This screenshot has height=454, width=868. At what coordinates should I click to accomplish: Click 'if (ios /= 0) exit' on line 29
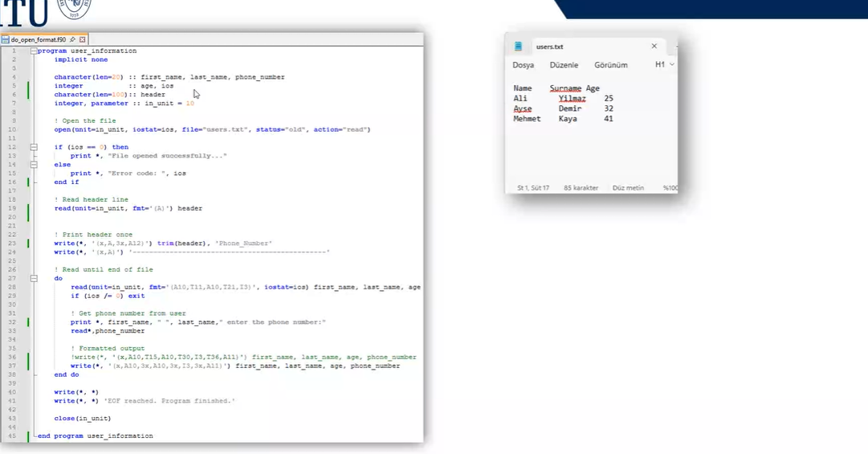click(x=108, y=296)
